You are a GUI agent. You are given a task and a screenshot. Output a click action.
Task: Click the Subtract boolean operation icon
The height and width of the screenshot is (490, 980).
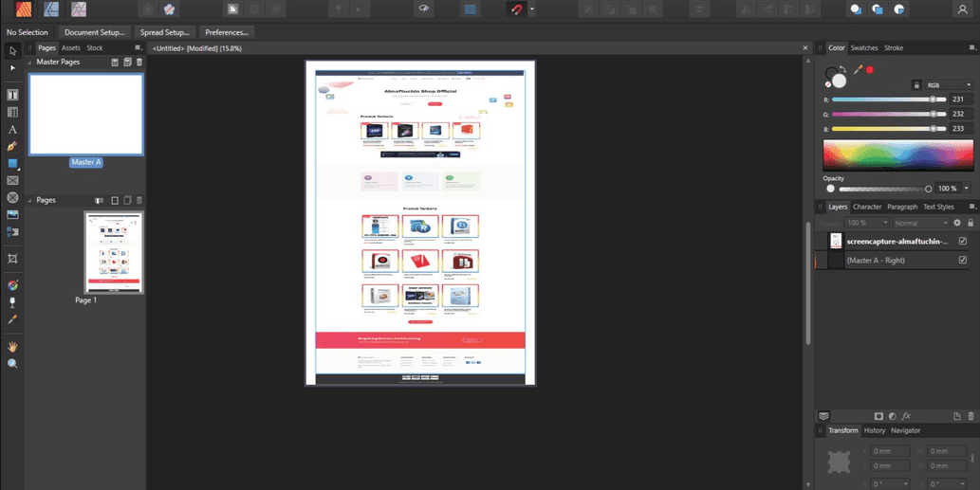(878, 9)
